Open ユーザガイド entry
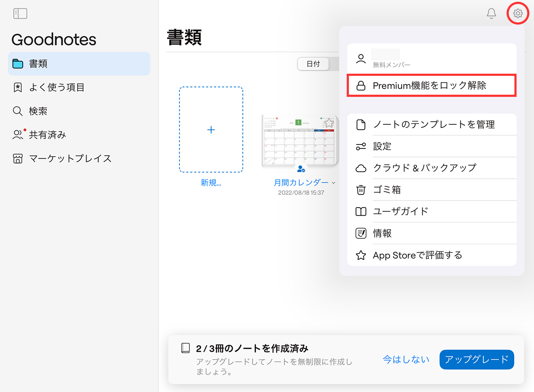Viewport: 534px width, 392px height. (431, 211)
